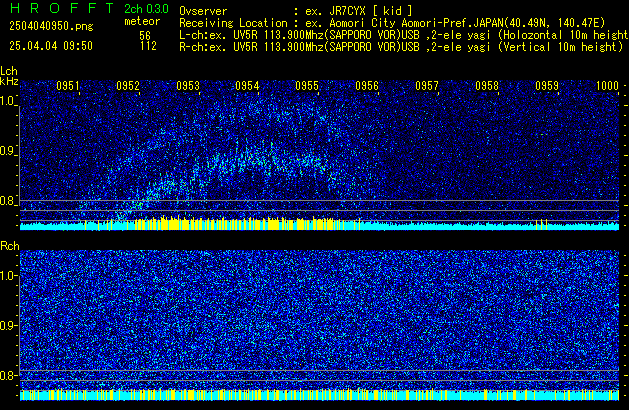Click the 0956 time marker
This screenshot has width=629, height=410.
coord(367,86)
